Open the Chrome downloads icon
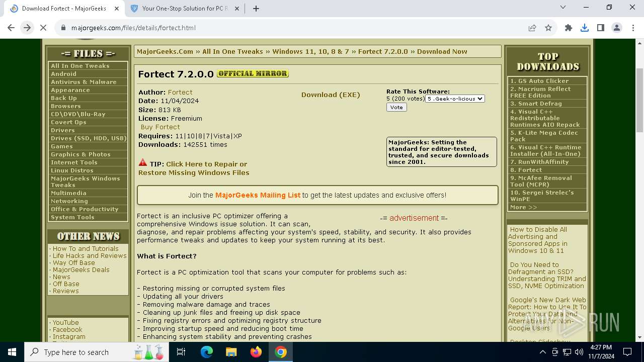The width and height of the screenshot is (644, 362). (x=585, y=28)
